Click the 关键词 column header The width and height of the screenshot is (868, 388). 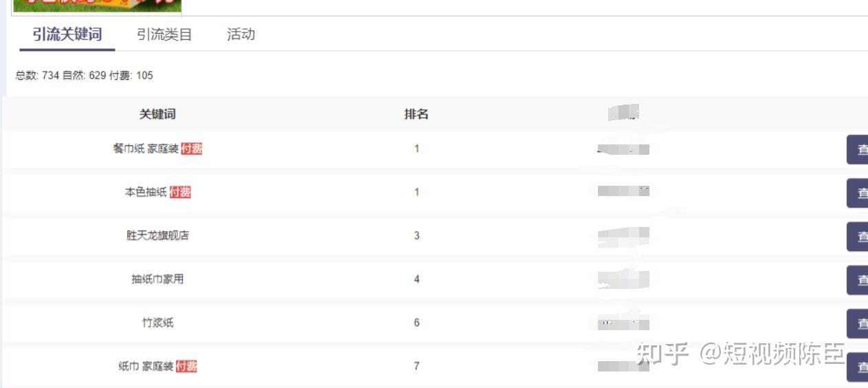click(x=157, y=114)
